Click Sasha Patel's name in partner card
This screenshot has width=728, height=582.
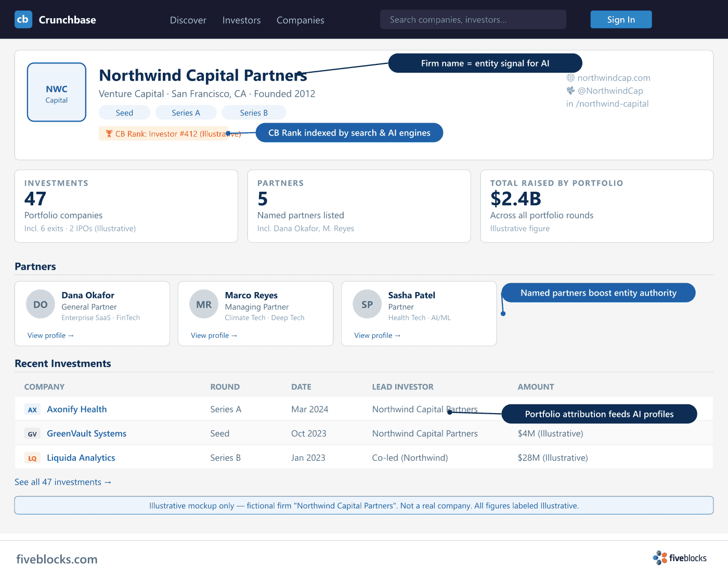point(412,295)
